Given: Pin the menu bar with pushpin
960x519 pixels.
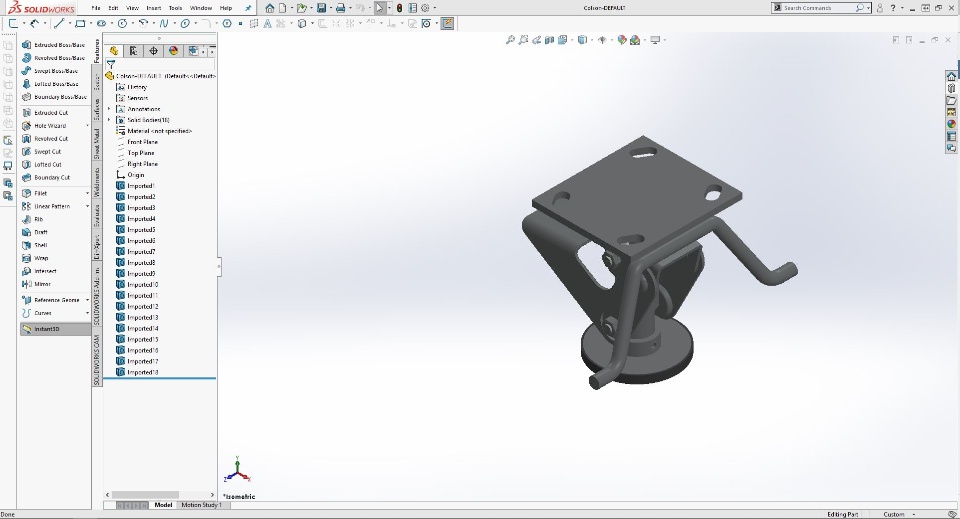Looking at the screenshot, I should point(248,8).
